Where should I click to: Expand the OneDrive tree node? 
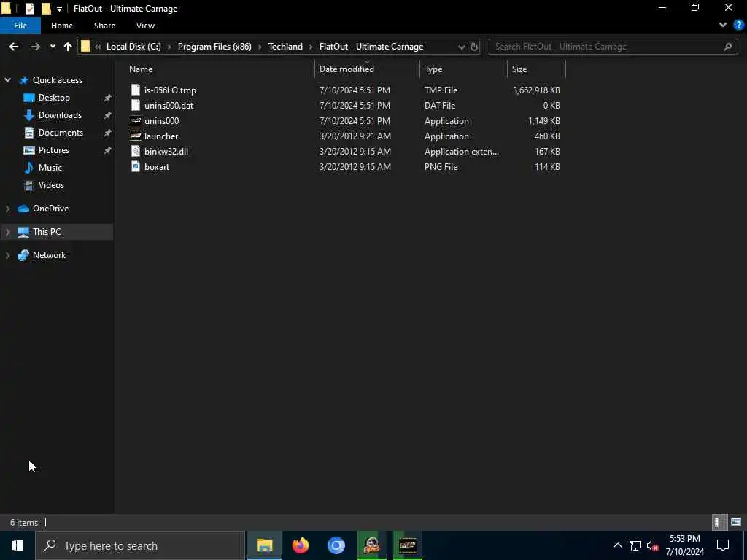7,209
